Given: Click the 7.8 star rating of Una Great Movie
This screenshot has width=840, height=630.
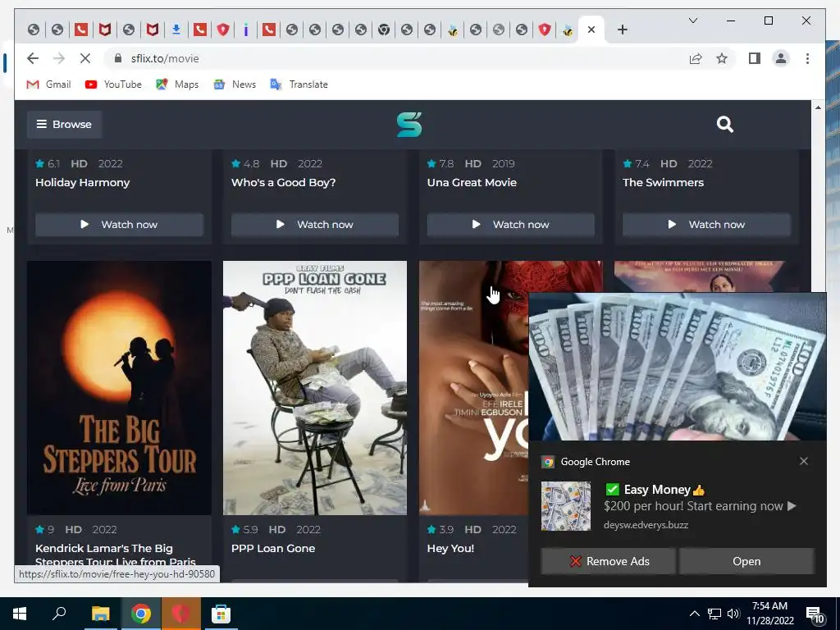Looking at the screenshot, I should 441,163.
